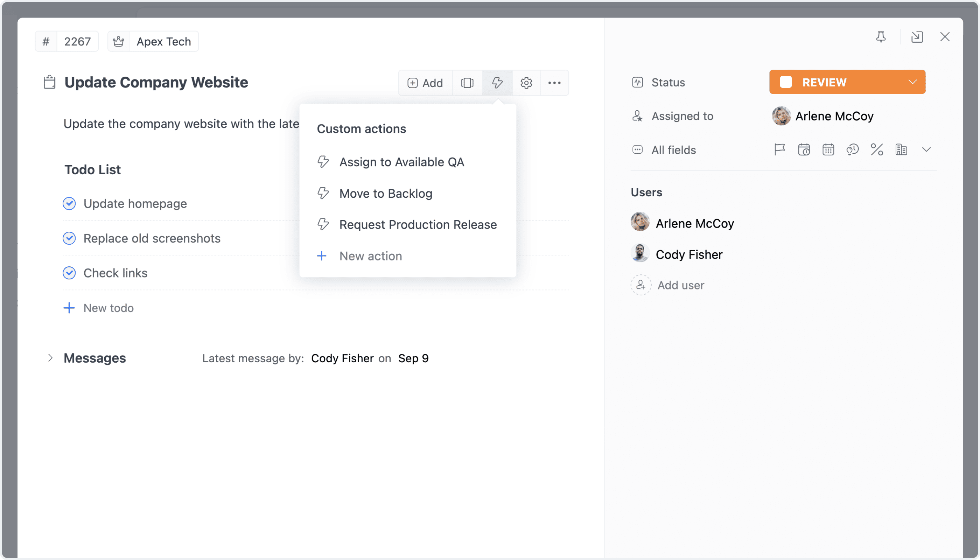Click the task number 2267 badge
This screenshot has height=560, width=980.
pyautogui.click(x=67, y=41)
